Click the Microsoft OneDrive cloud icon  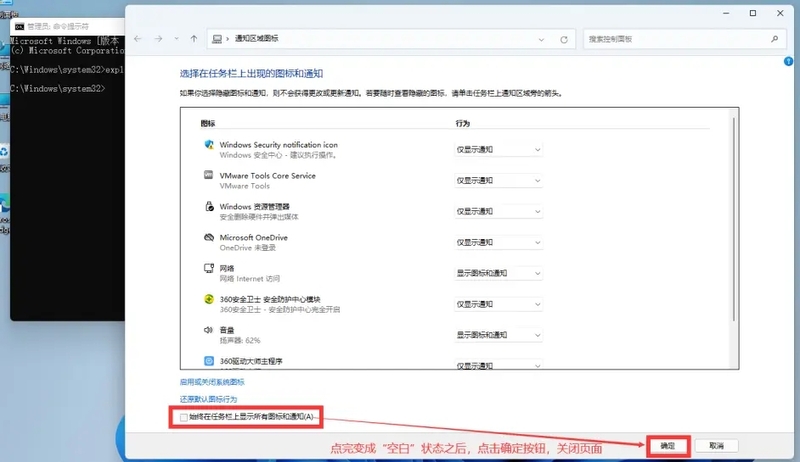[x=209, y=237]
